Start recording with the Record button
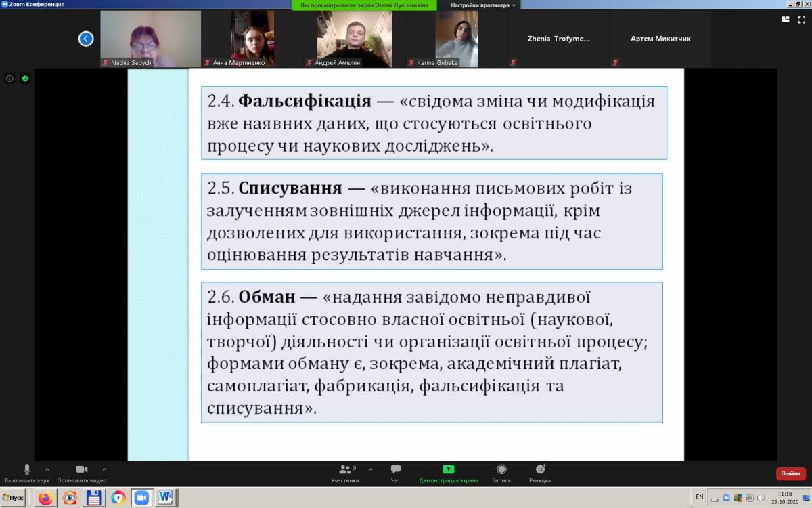Image resolution: width=812 pixels, height=508 pixels. pyautogui.click(x=501, y=473)
